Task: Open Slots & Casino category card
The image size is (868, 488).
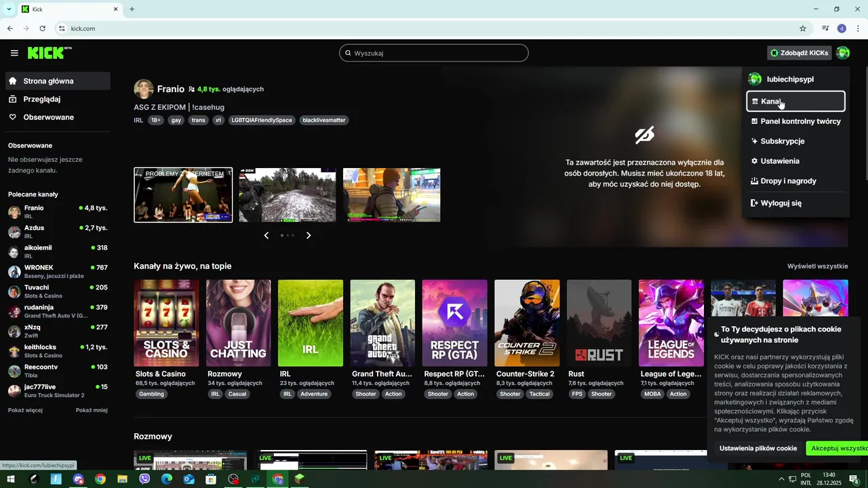Action: tap(166, 323)
